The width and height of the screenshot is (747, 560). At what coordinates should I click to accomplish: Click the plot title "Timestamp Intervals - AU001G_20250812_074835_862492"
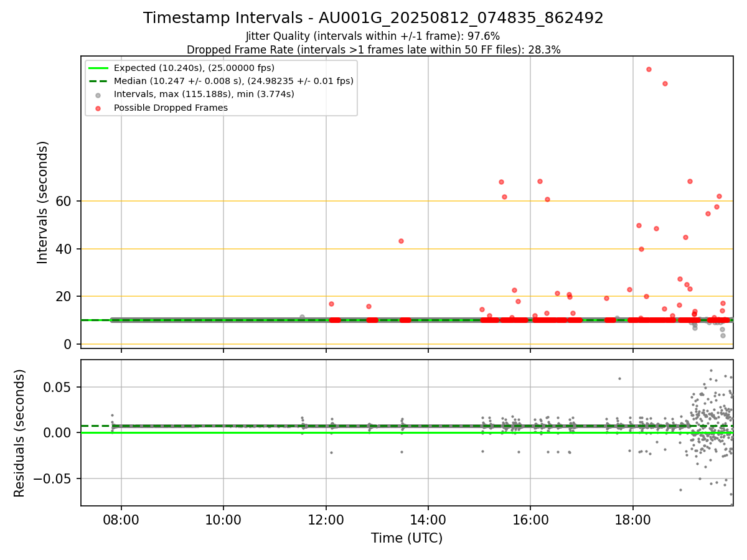374,18
